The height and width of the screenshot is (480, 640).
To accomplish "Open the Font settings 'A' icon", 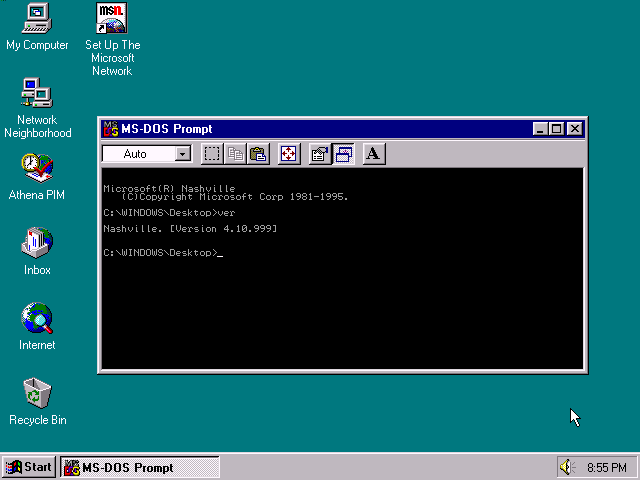I will (x=373, y=154).
